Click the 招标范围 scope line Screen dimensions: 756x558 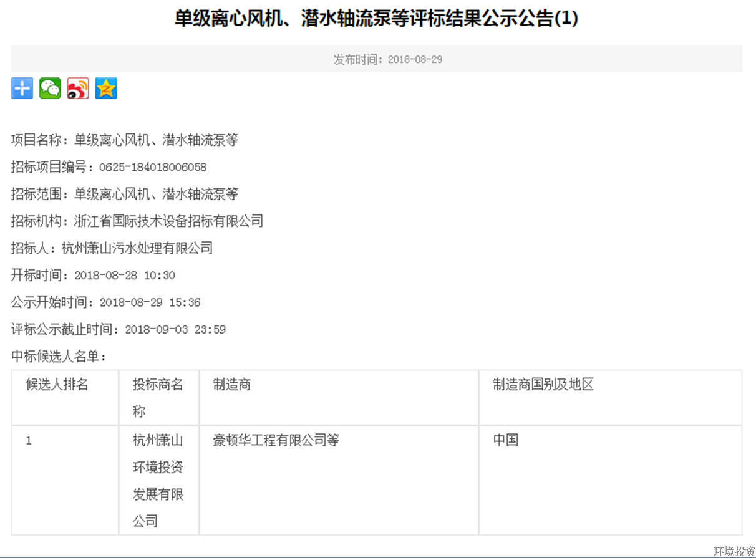point(124,194)
